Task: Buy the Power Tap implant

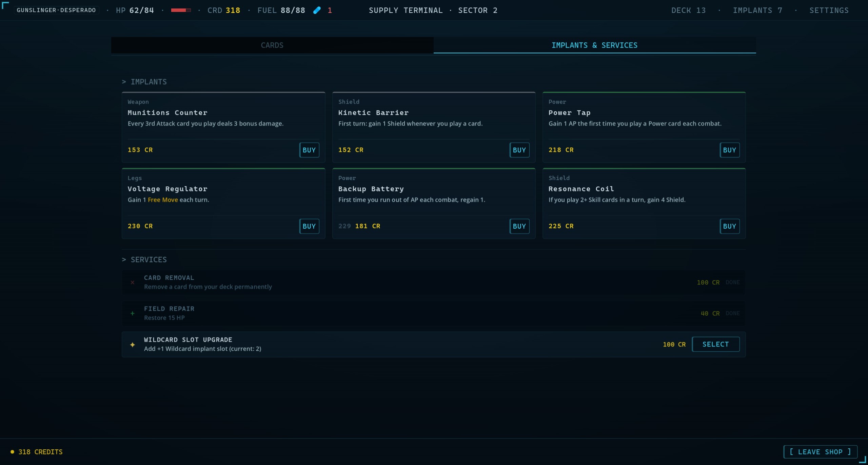Action: (x=729, y=150)
